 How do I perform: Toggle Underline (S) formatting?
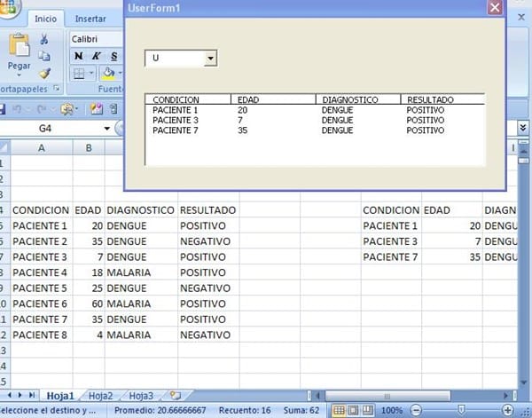click(113, 56)
